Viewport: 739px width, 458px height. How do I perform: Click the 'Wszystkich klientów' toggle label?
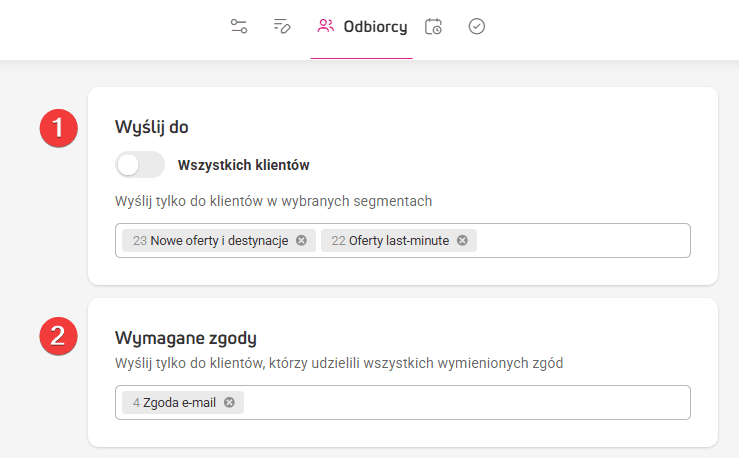pos(243,165)
